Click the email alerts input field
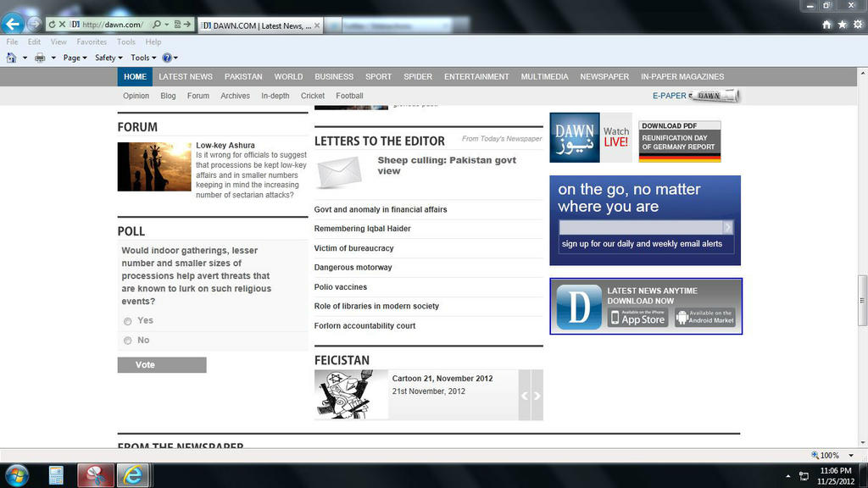Image resolution: width=868 pixels, height=488 pixels. pyautogui.click(x=641, y=227)
